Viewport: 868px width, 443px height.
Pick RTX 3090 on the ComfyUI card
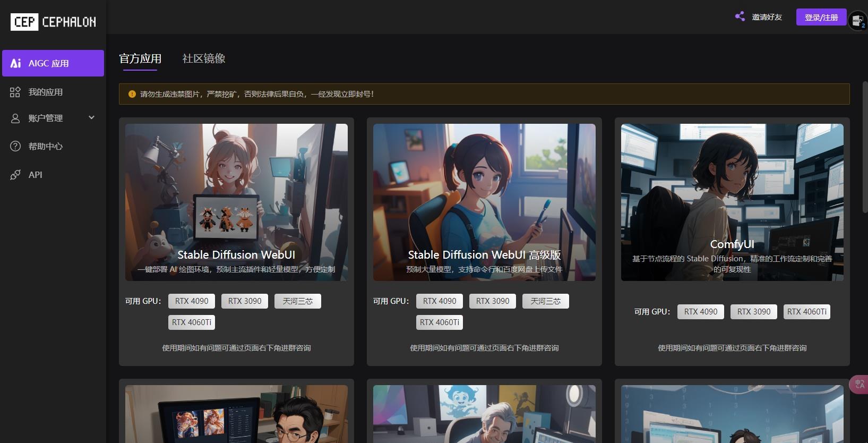tap(754, 312)
